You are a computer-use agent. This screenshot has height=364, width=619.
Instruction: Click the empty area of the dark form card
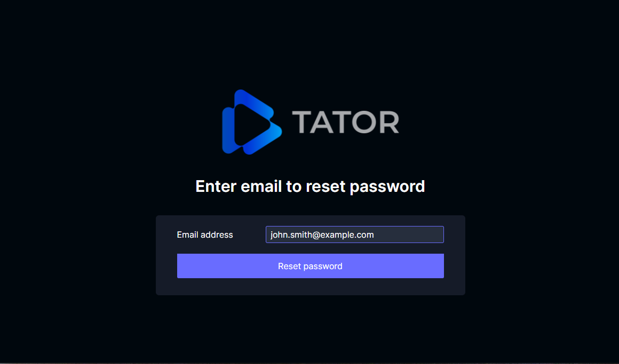310,287
